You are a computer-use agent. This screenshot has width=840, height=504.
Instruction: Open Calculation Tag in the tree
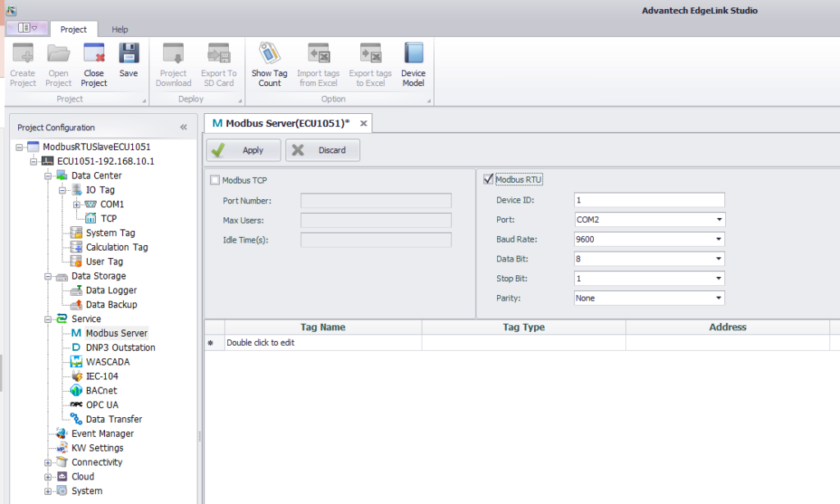[x=116, y=247]
